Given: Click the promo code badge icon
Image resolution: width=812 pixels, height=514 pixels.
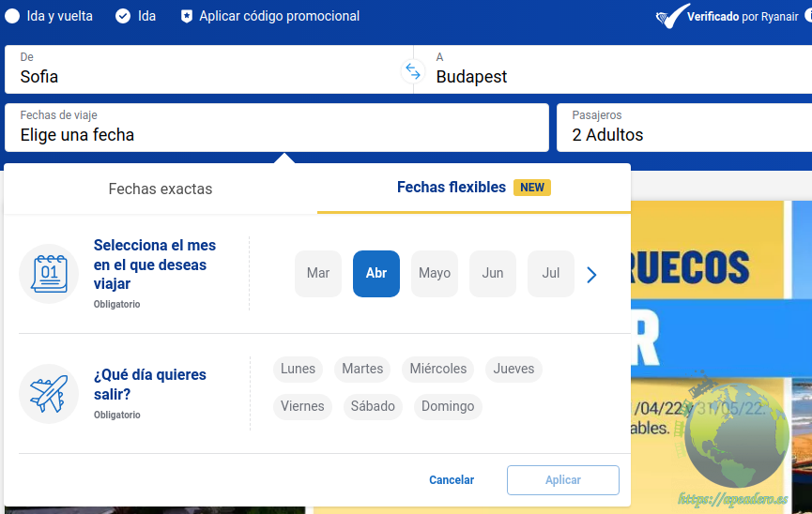Looking at the screenshot, I should click(187, 16).
